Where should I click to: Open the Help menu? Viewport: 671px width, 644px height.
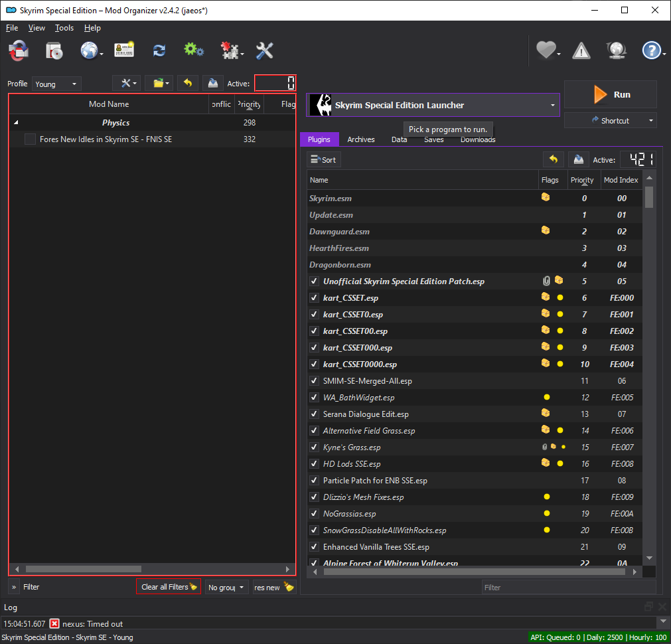click(x=92, y=28)
